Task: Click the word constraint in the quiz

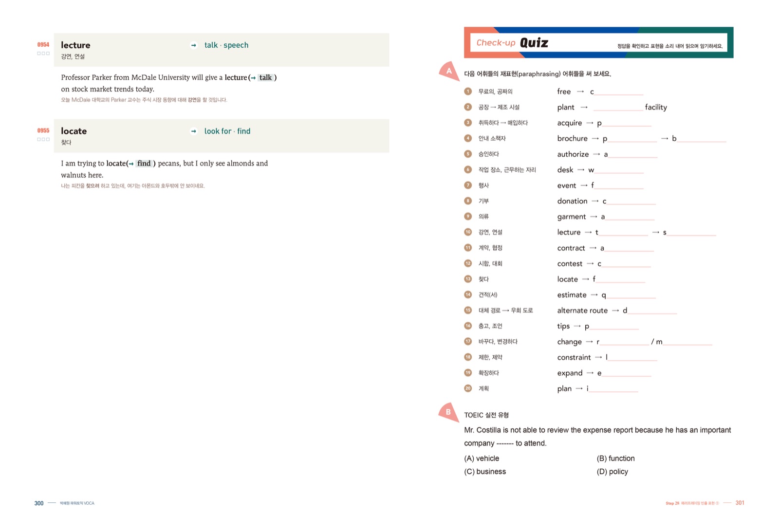Action: click(x=574, y=357)
